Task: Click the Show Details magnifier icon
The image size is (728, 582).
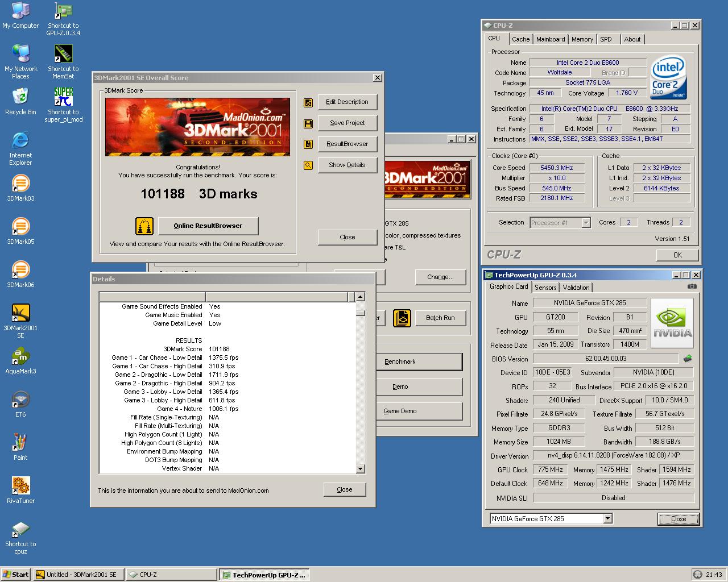Action: 308,165
